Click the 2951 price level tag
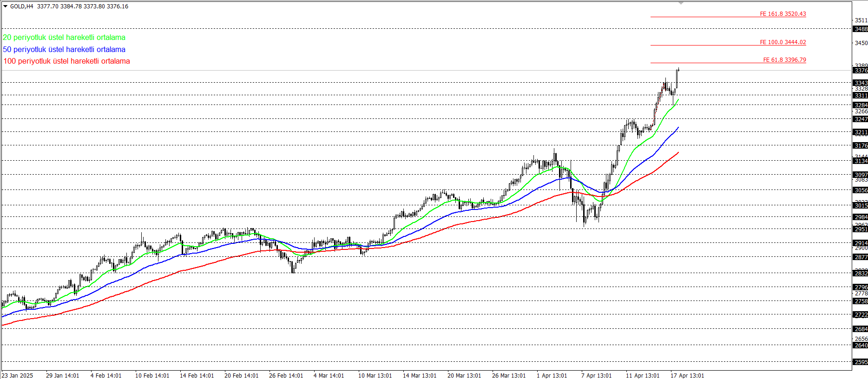Viewport: 868px width, 379px height. click(x=861, y=229)
